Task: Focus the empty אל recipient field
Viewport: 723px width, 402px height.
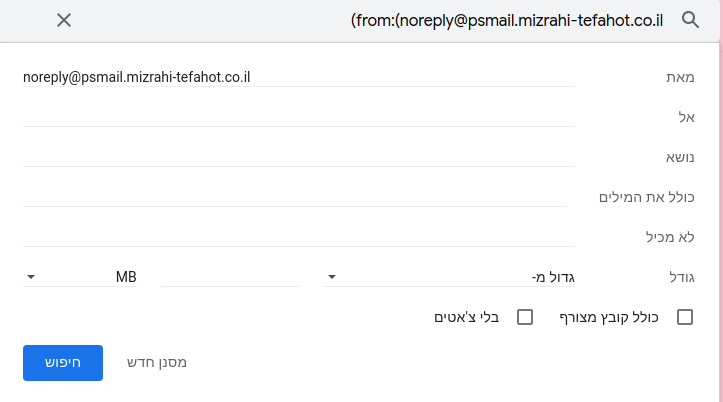Action: coord(299,117)
